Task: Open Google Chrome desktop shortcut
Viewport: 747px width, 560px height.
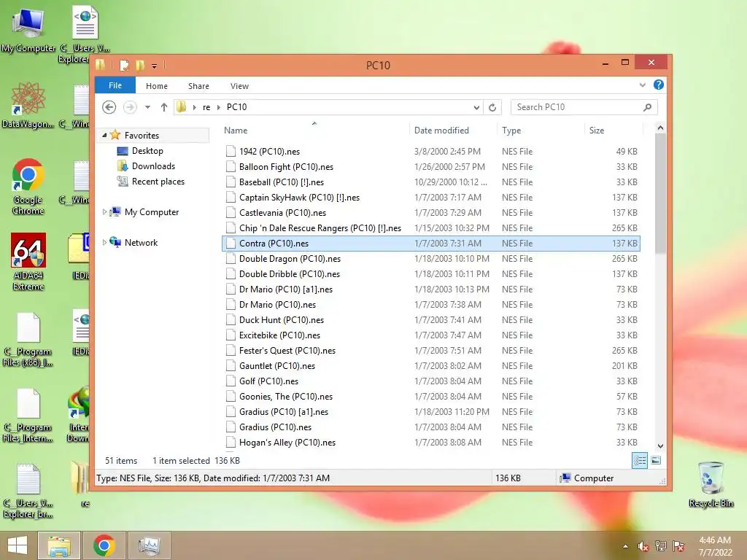Action: coord(28,187)
